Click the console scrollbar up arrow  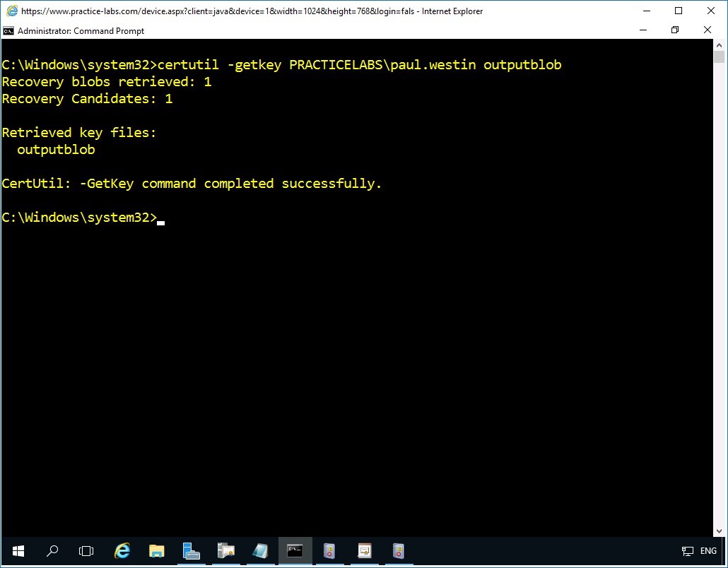719,45
